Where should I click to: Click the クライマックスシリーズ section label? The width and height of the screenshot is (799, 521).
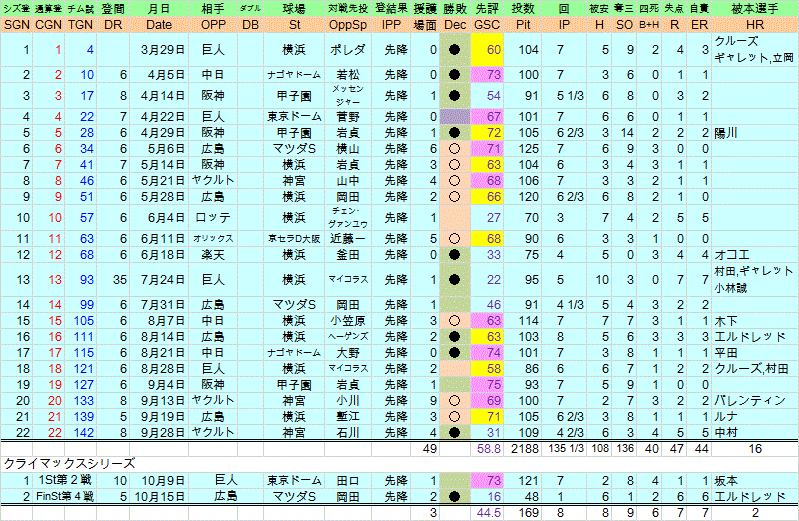[69, 463]
